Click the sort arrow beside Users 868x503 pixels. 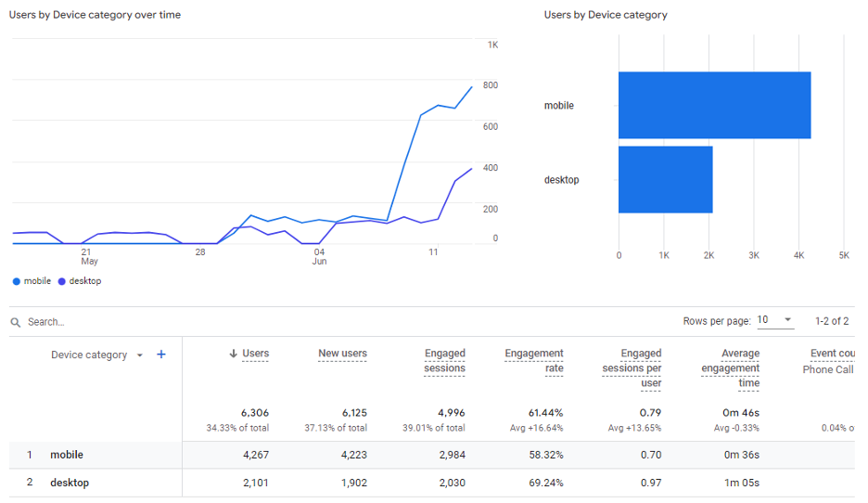(x=233, y=354)
